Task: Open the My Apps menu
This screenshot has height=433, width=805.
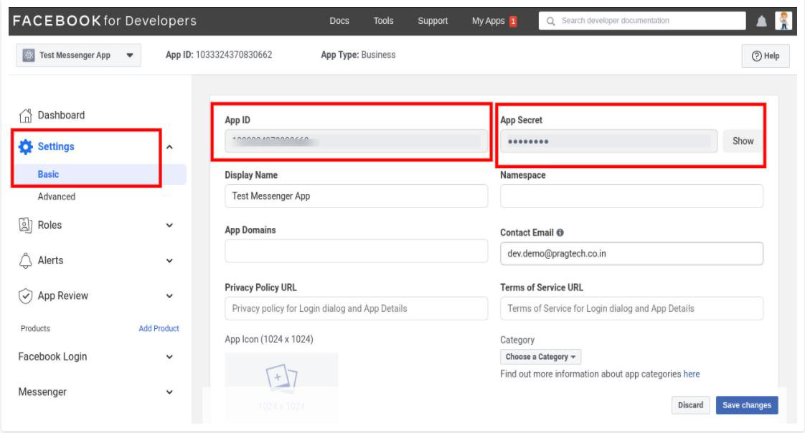Action: click(x=488, y=21)
